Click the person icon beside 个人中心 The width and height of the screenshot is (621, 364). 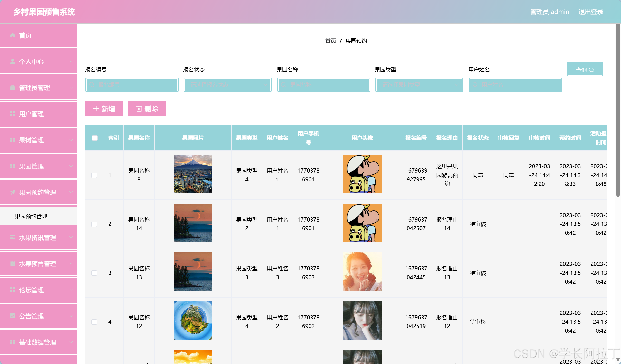tap(13, 62)
